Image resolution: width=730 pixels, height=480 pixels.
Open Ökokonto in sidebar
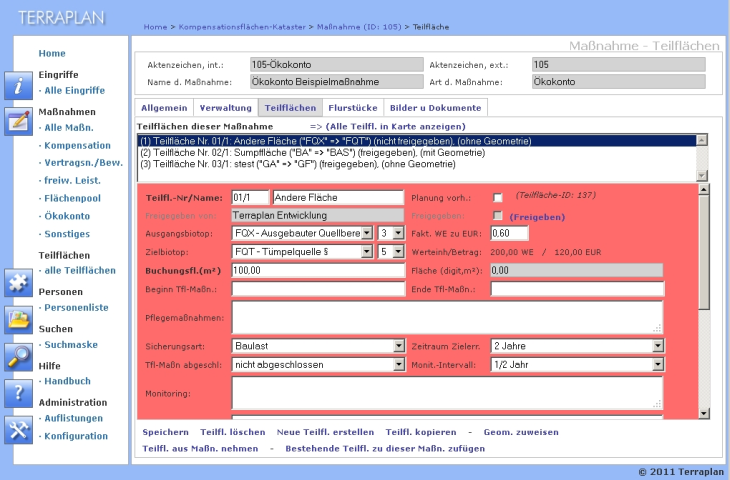67,216
